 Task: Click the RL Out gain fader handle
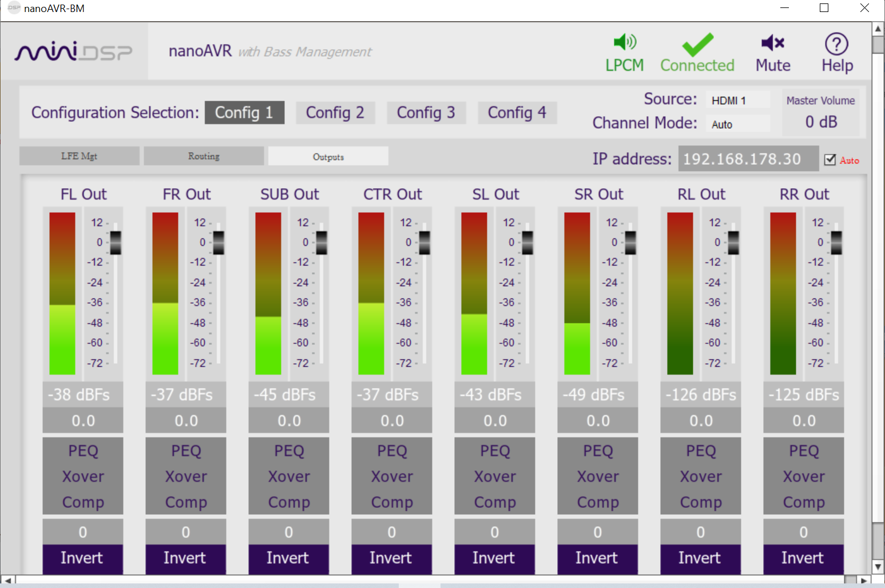click(733, 243)
